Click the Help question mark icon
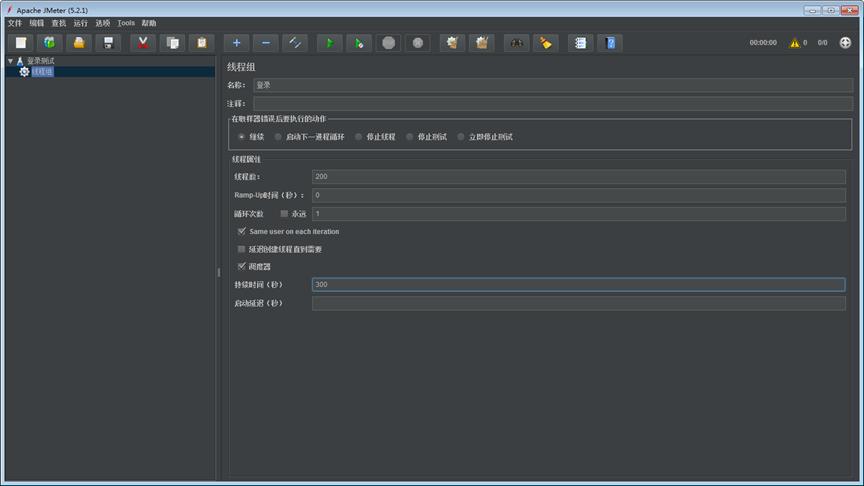This screenshot has width=864, height=486. click(610, 43)
